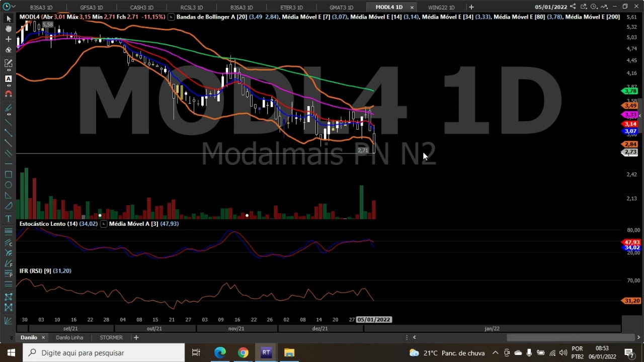
Task: Select the bottom gann fan tool
Action: click(x=9, y=320)
